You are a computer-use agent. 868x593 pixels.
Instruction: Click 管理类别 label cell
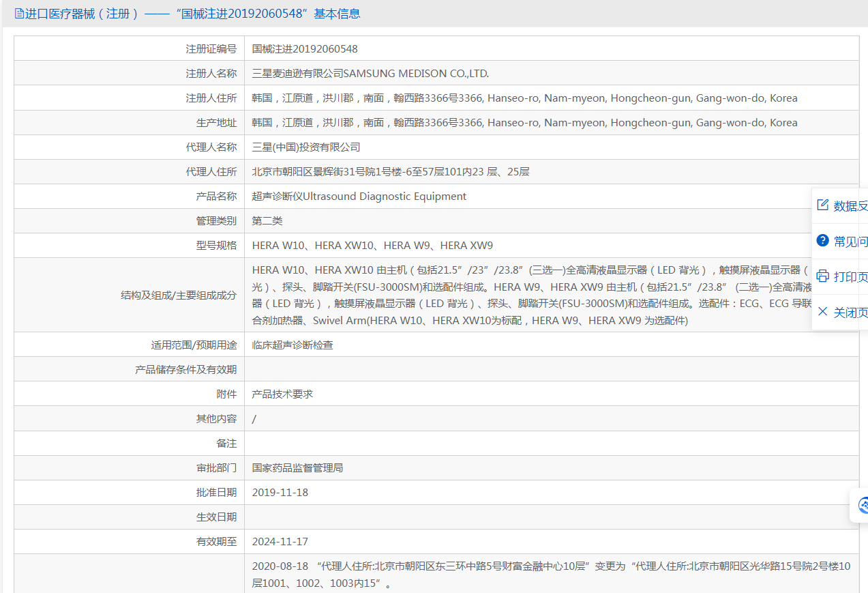point(130,221)
